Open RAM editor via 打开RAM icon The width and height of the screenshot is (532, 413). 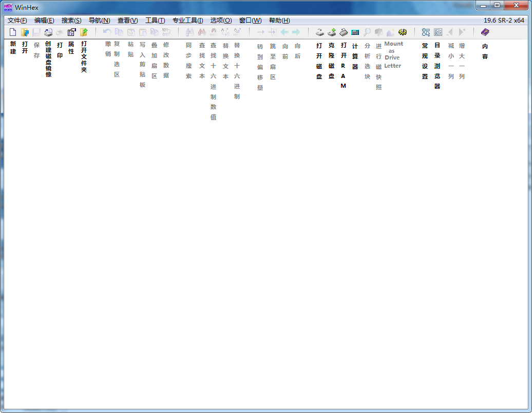pos(344,32)
